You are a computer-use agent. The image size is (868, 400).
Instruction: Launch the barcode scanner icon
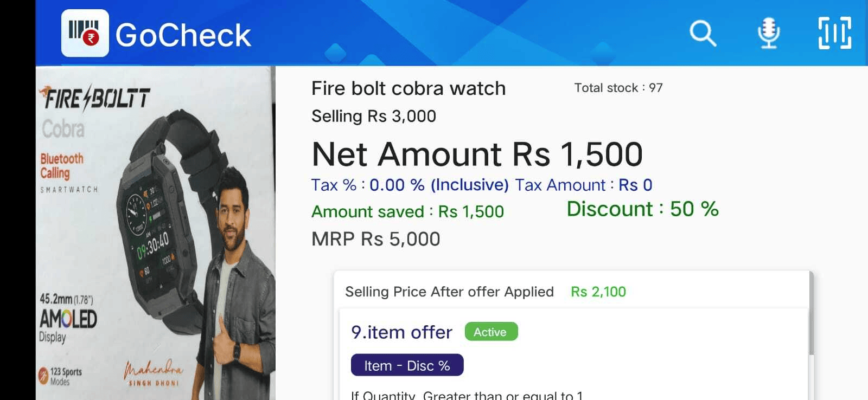click(x=834, y=34)
